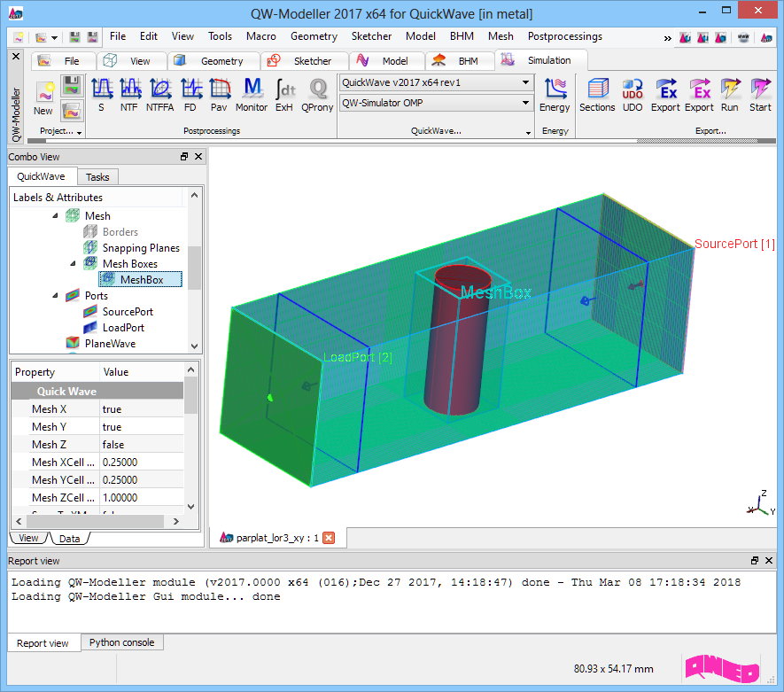This screenshot has width=784, height=692.
Task: Click the NTF postprocessing icon
Action: pyautogui.click(x=130, y=94)
